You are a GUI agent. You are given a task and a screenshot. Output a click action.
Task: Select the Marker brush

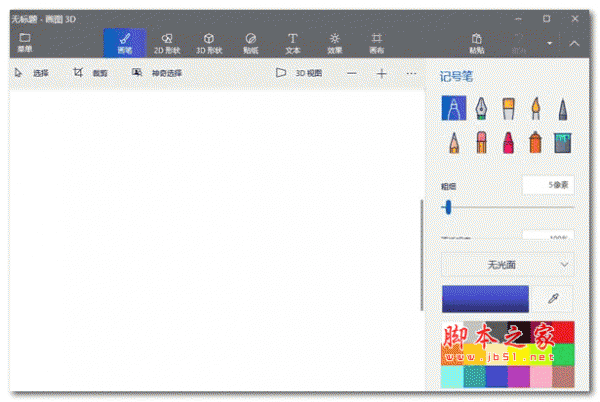[454, 108]
